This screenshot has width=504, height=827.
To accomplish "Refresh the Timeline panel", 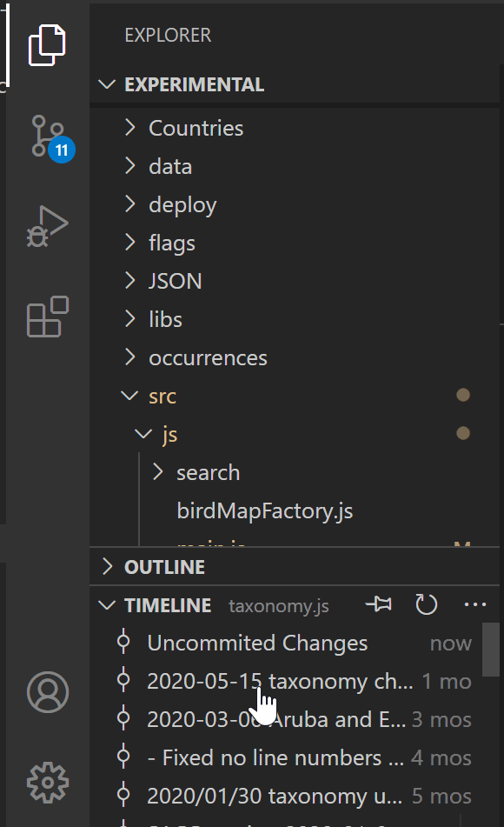I will [426, 604].
